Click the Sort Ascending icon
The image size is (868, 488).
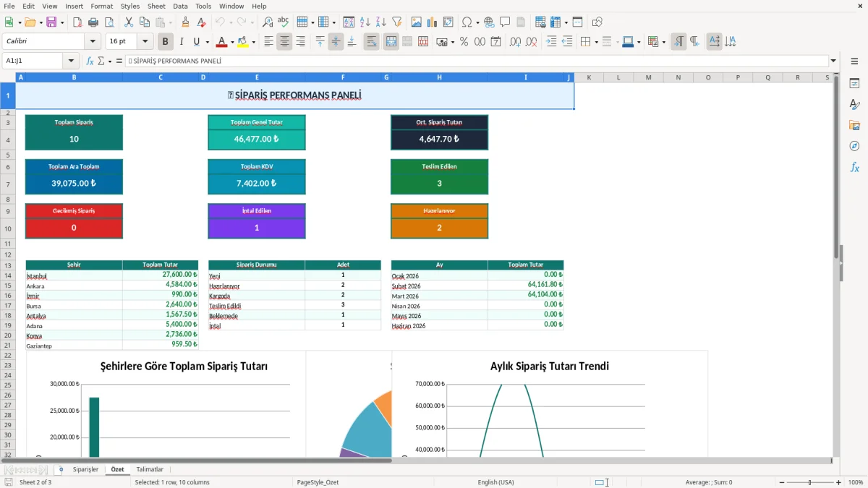pos(365,22)
